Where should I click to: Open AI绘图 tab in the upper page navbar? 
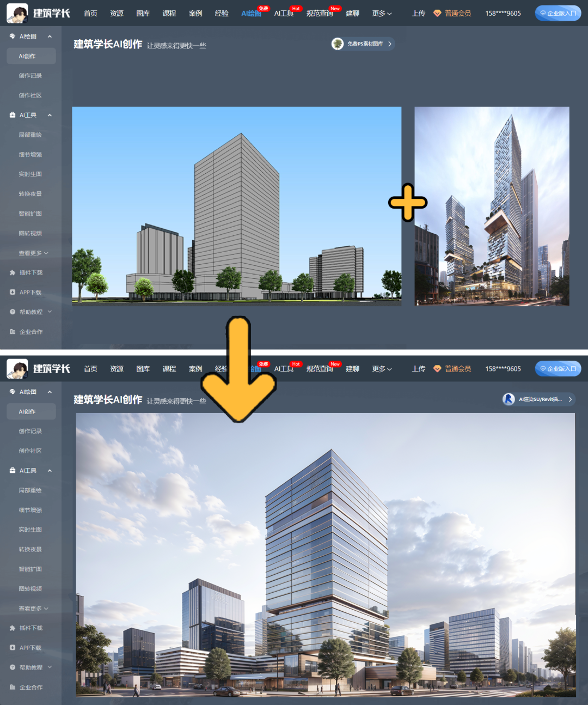pos(251,13)
